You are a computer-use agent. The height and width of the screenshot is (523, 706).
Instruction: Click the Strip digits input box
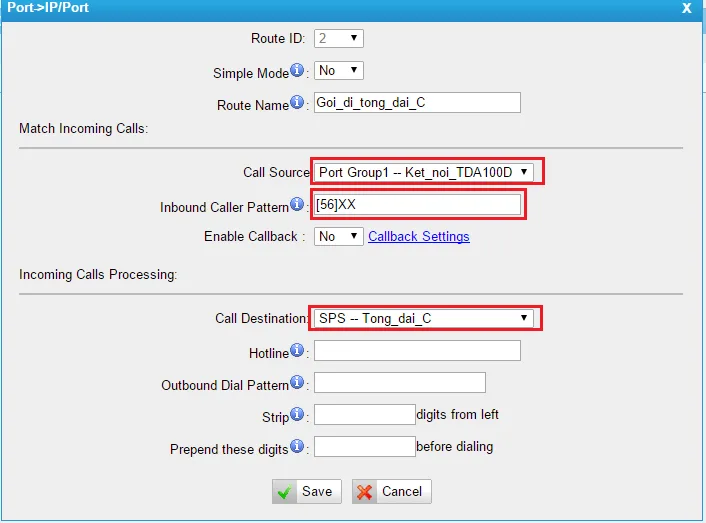[364, 415]
